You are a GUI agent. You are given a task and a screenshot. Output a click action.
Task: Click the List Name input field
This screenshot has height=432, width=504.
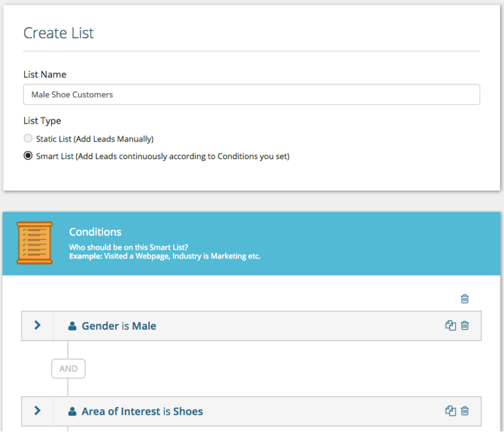pos(251,94)
